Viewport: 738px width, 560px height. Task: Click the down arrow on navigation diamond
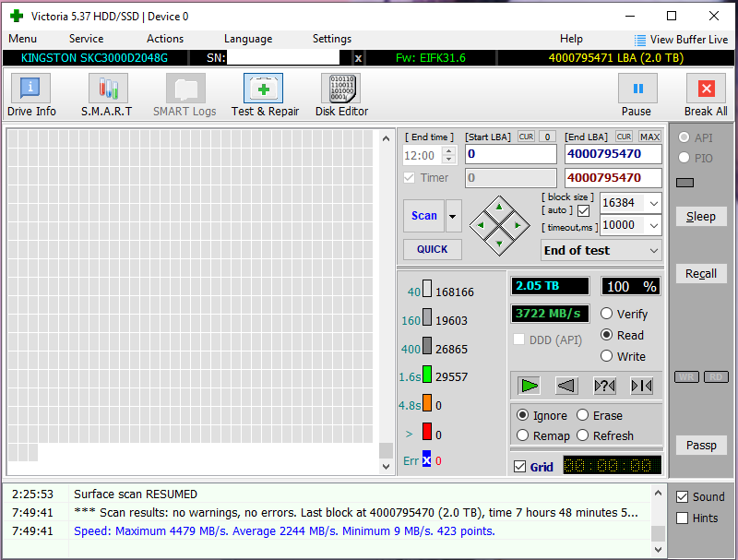499,244
